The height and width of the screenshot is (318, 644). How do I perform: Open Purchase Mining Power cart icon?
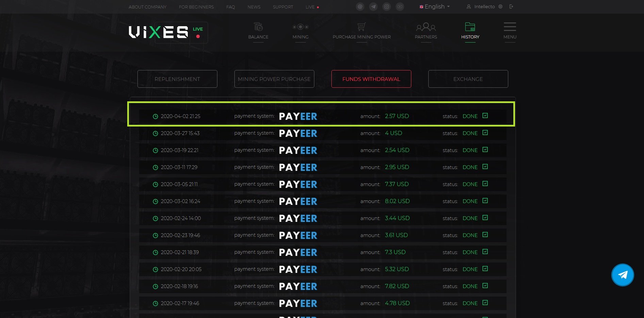[362, 27]
